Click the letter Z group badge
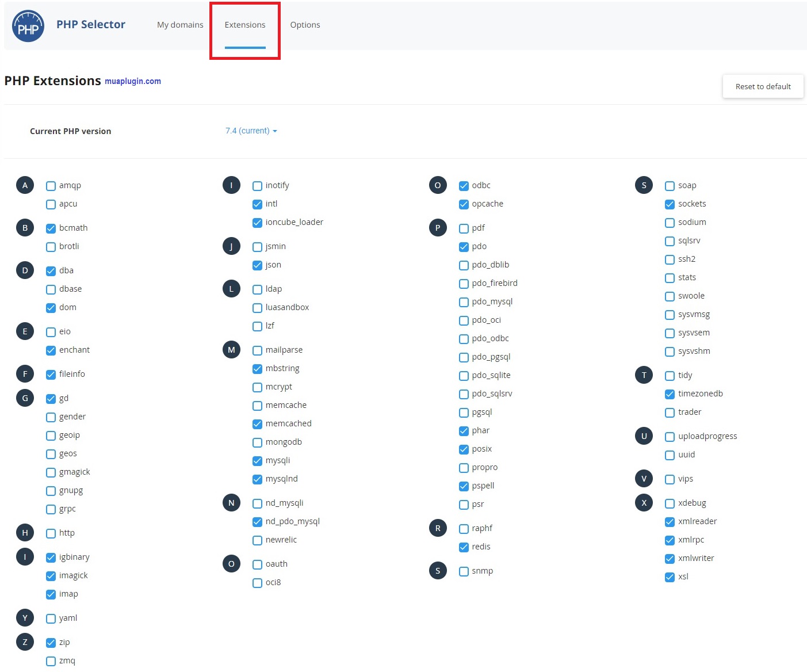Screen dimensions: 807x672 (x=25, y=642)
